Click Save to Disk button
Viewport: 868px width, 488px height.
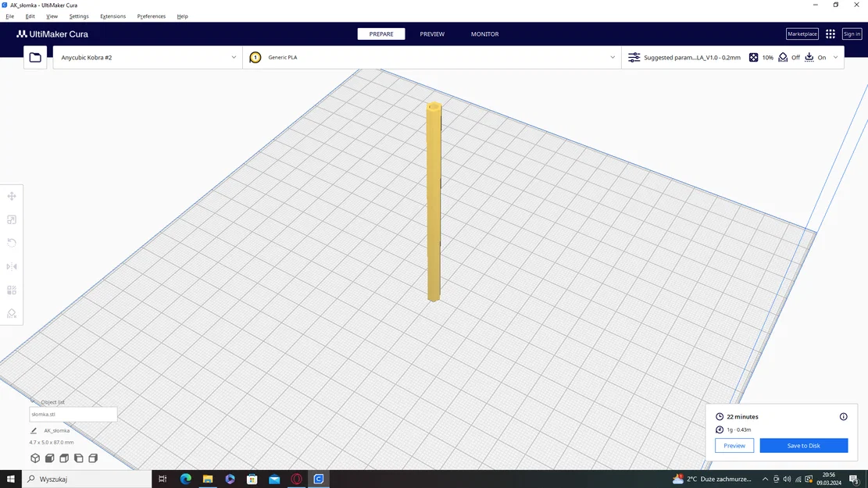click(803, 445)
